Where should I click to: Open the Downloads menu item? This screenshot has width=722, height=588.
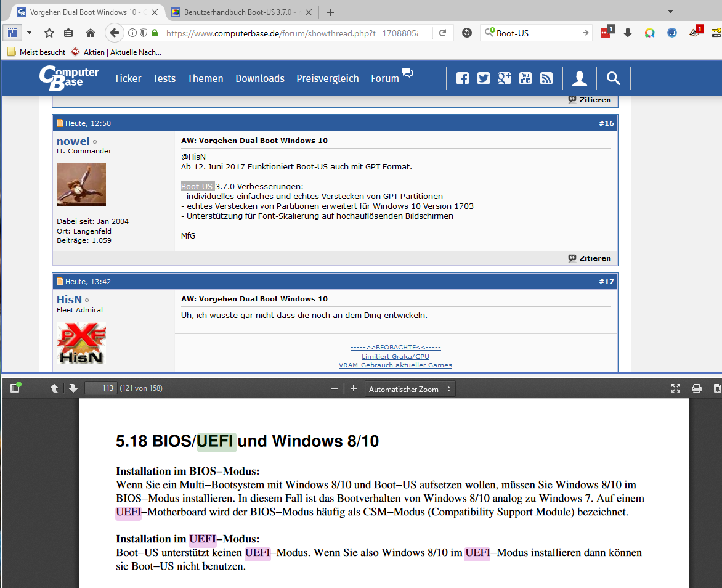click(260, 78)
